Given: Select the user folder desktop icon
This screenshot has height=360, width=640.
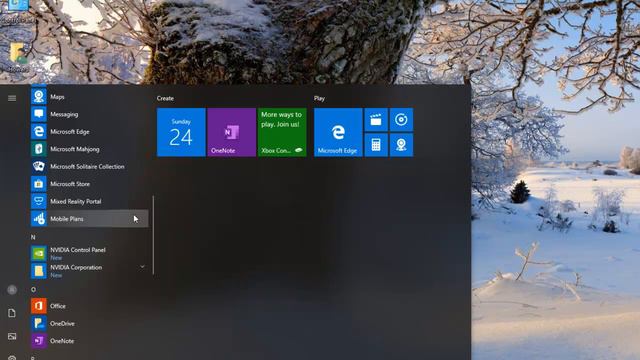Looking at the screenshot, I should 18,58.
